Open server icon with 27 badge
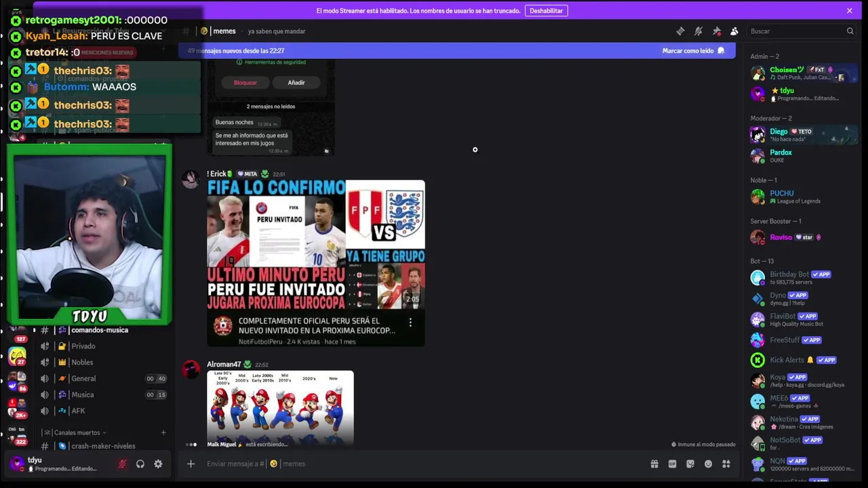Viewport: 868px width, 488px height. (18, 355)
